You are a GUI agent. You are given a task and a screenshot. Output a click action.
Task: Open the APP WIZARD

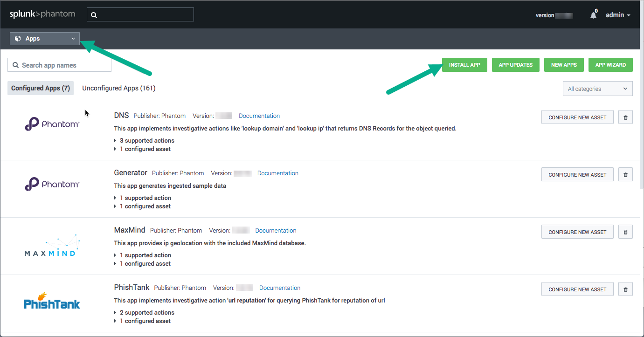(610, 65)
